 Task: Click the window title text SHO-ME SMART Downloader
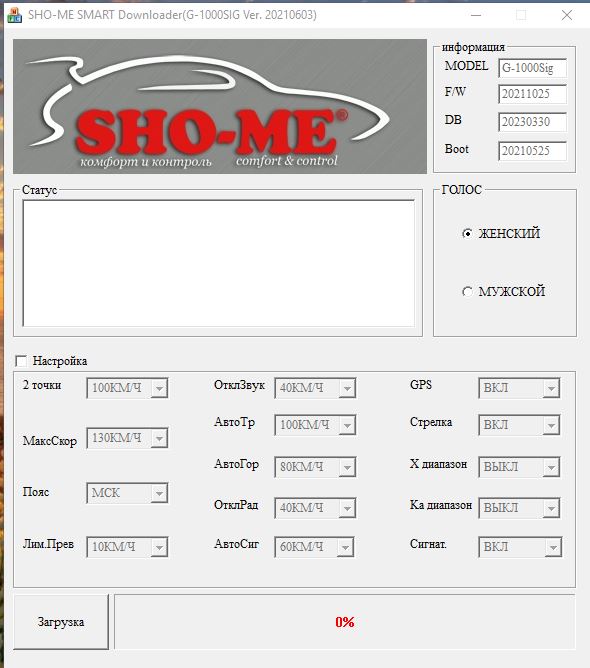click(x=172, y=15)
